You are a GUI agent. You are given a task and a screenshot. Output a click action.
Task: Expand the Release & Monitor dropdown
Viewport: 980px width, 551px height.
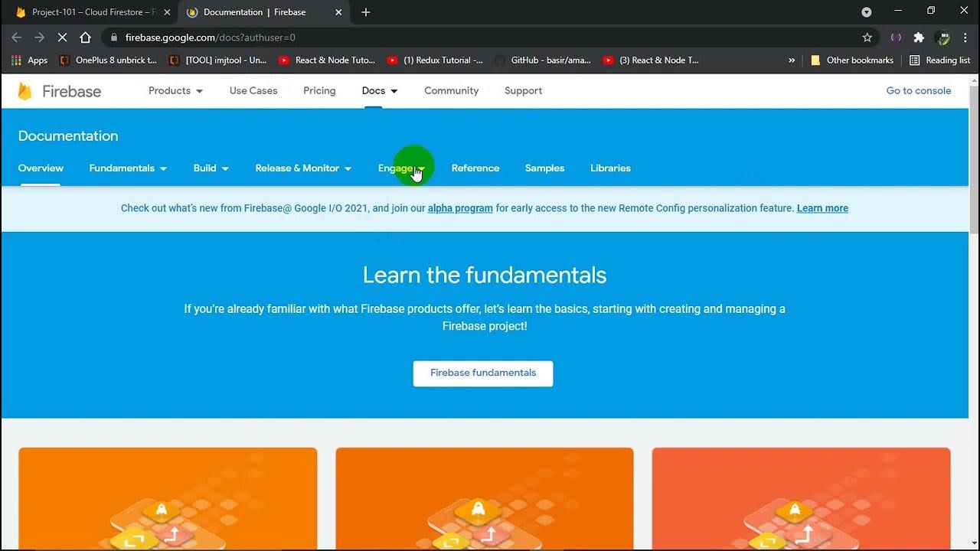303,168
